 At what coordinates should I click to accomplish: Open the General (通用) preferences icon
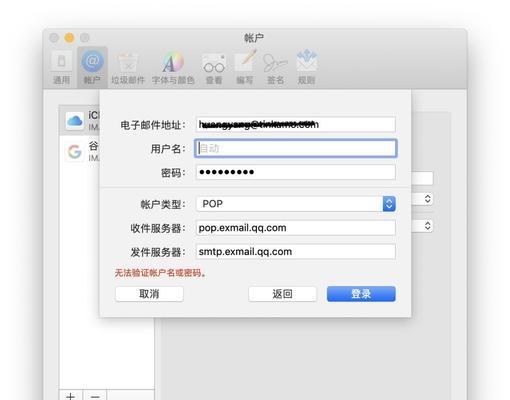click(x=62, y=67)
